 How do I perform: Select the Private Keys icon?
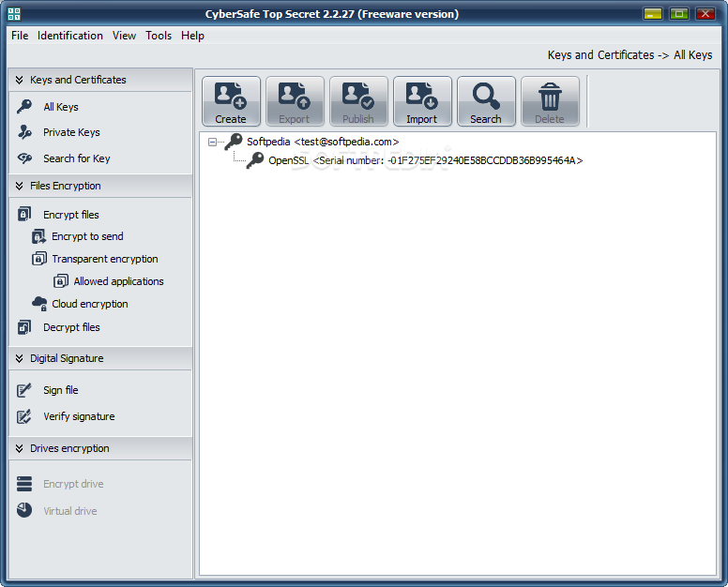(x=24, y=132)
